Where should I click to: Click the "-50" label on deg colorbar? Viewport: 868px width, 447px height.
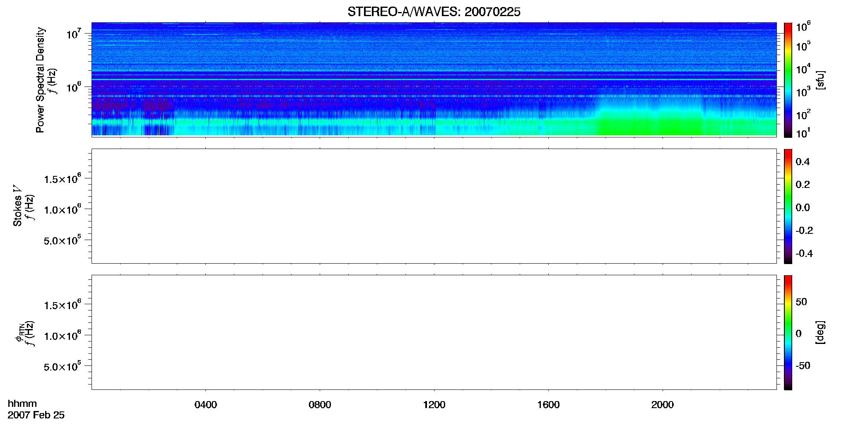pos(803,366)
